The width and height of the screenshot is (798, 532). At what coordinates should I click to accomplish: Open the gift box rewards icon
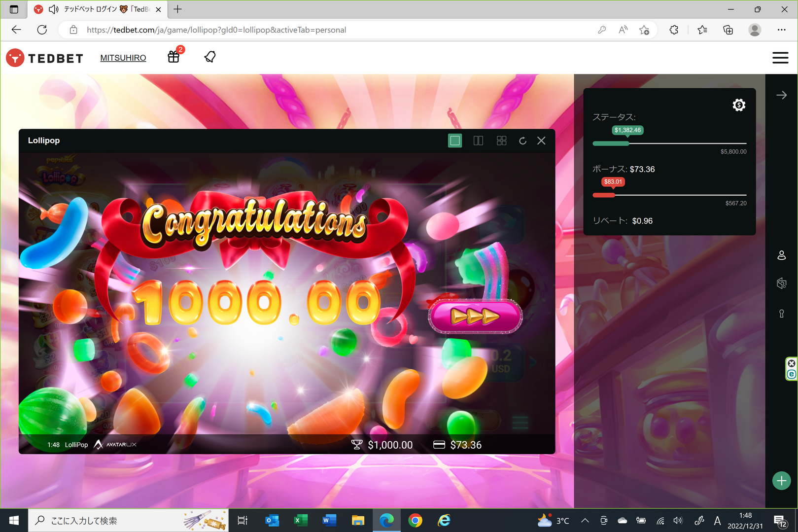173,57
